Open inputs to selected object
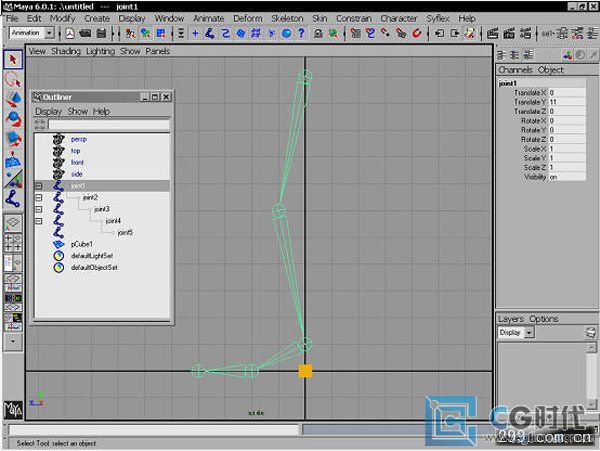The image size is (600, 451). [x=439, y=34]
